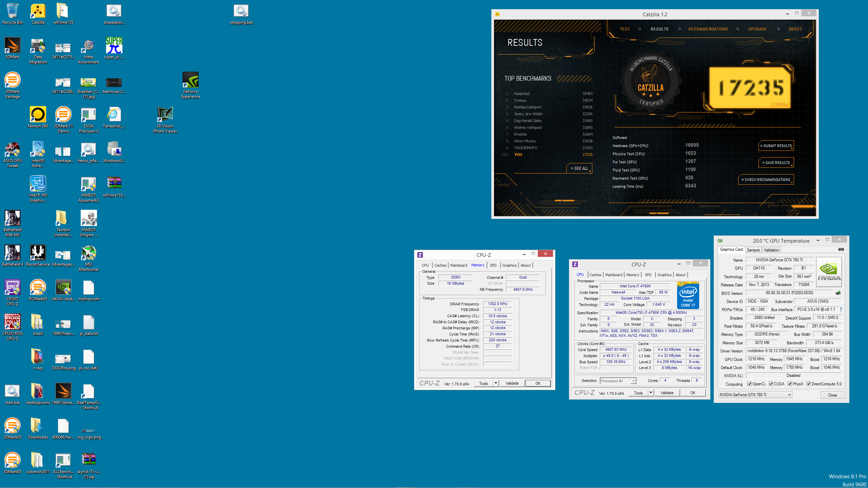Viewport: 868px width, 488px height.
Task: Switch to the Sensors tab in GPU-Z
Action: [753, 250]
